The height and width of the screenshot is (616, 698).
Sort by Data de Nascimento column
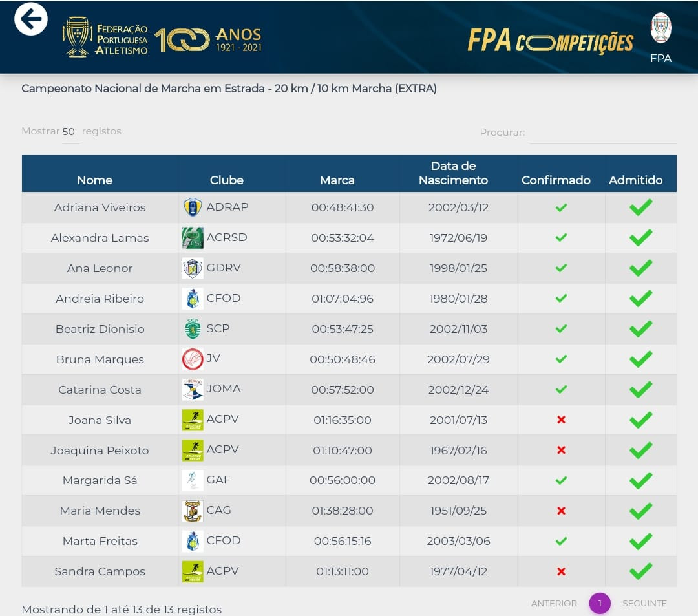coord(453,173)
